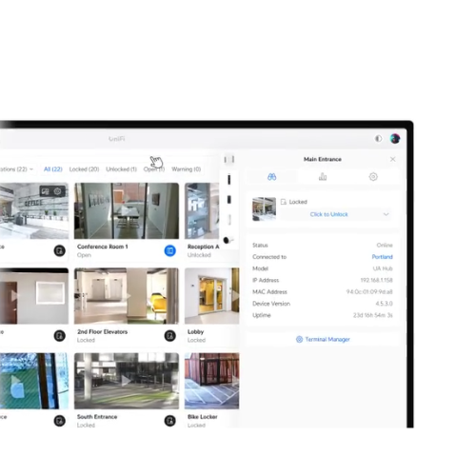The height and width of the screenshot is (476, 476).
Task: Click lock button on 2nd Floor Elevators
Action: click(170, 336)
